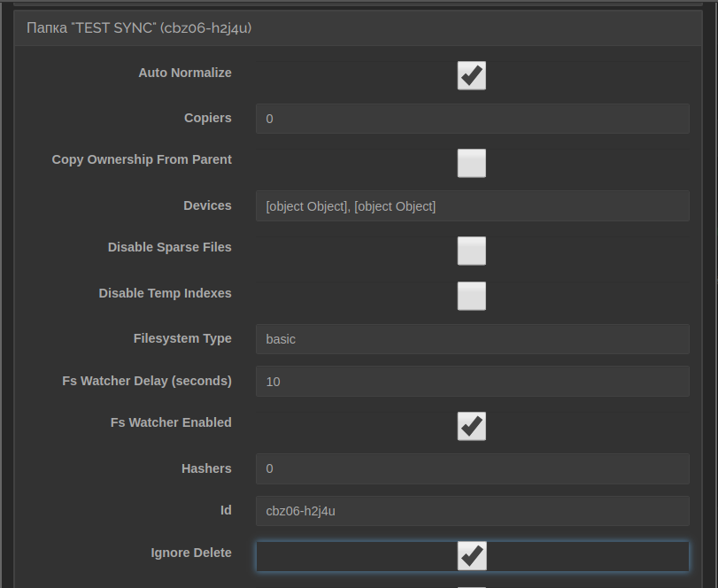Click the Copy Ownership From Parent label
Viewport: 718px width, 588px height.
click(142, 159)
